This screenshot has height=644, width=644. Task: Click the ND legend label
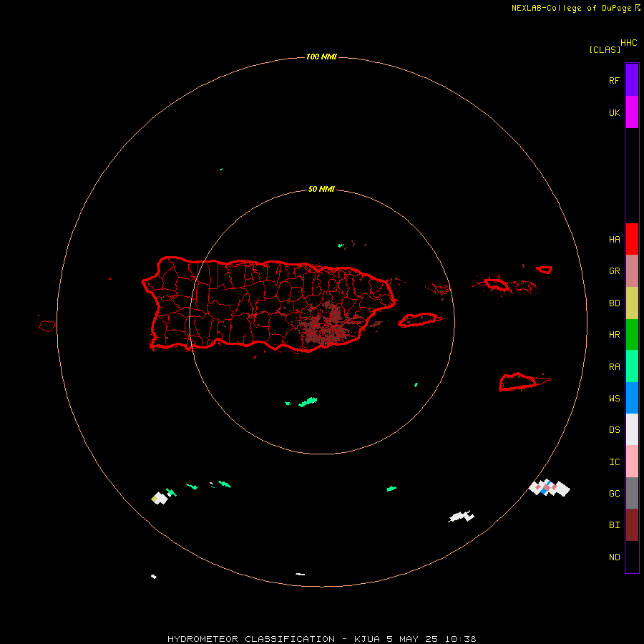point(614,557)
